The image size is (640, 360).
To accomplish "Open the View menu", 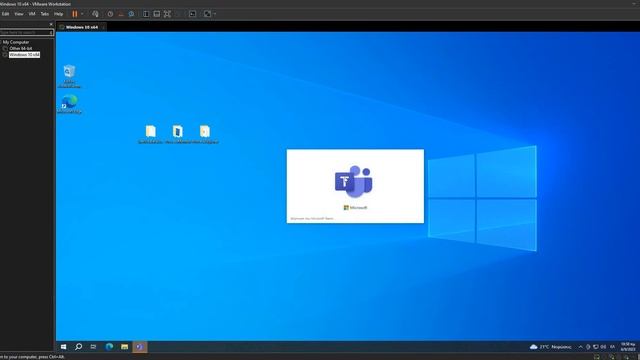I will (19, 14).
